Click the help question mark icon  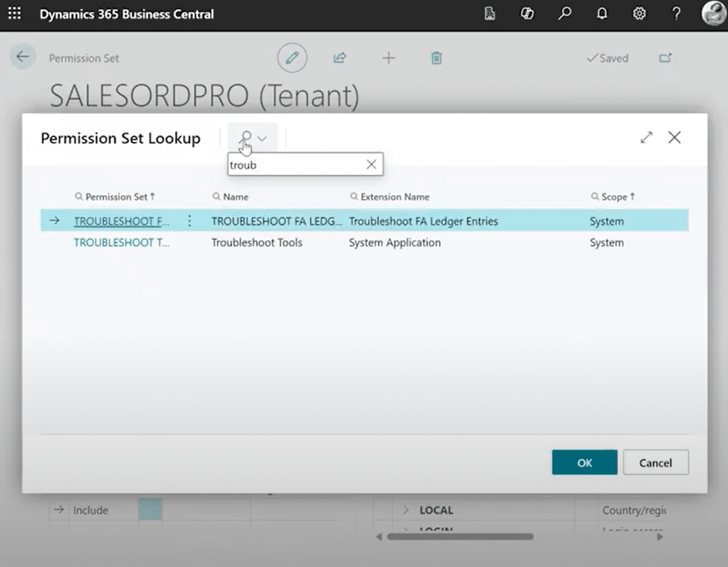tap(676, 14)
